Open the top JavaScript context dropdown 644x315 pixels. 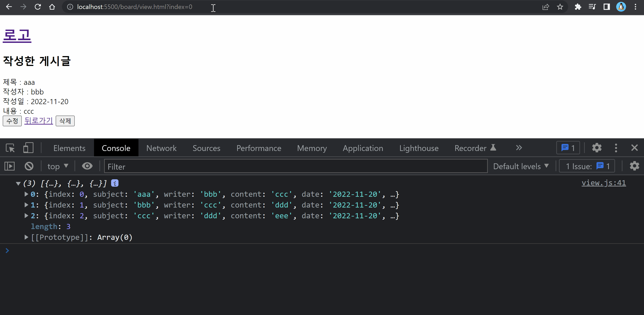click(58, 166)
